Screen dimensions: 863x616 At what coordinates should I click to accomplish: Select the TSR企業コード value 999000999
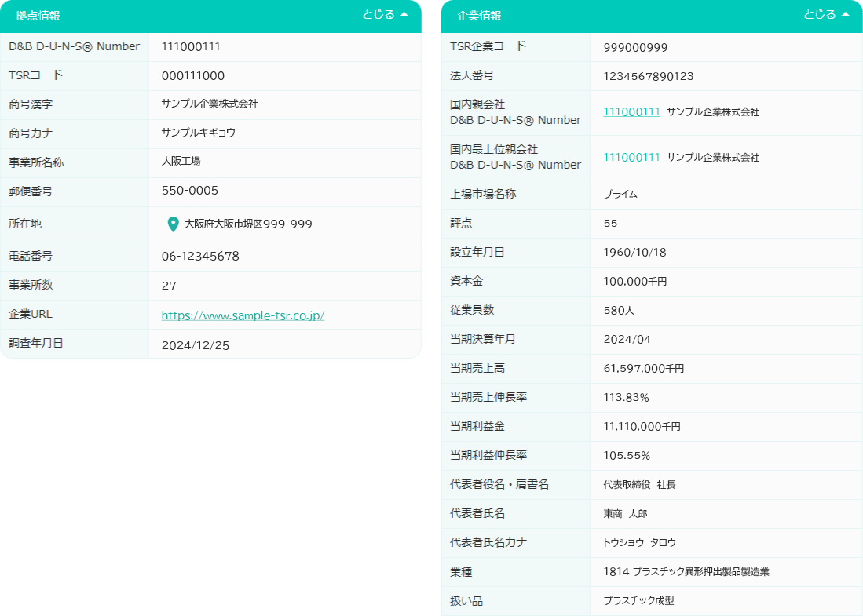pyautogui.click(x=634, y=46)
